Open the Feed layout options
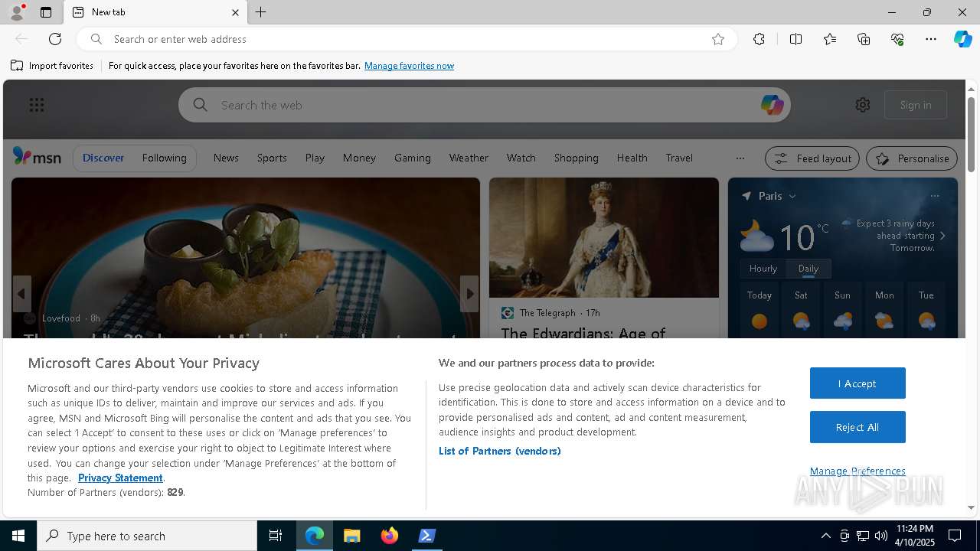Screen dimensions: 980x551 pos(812,158)
